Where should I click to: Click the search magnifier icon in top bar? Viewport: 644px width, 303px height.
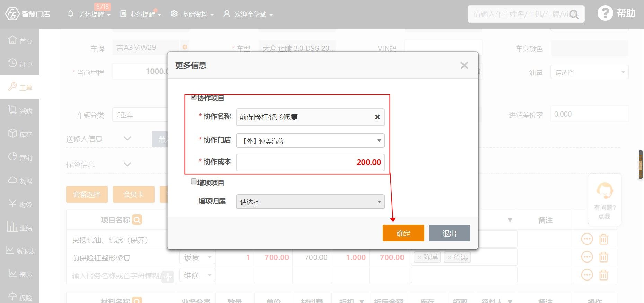click(x=574, y=15)
